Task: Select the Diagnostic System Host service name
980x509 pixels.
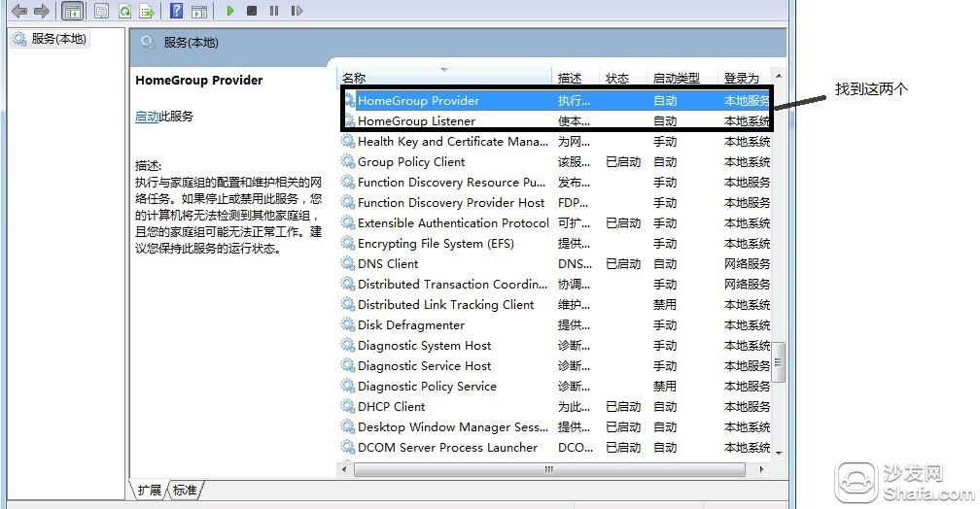Action: [424, 346]
